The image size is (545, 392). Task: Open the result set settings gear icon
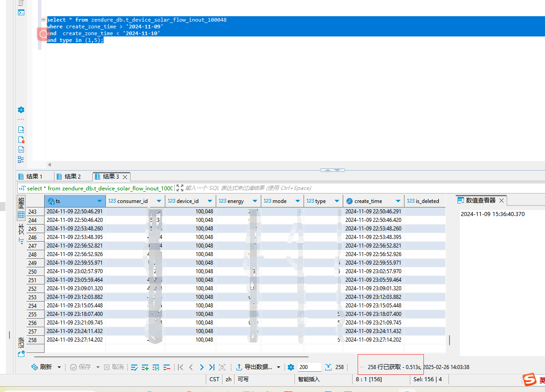tap(291, 366)
